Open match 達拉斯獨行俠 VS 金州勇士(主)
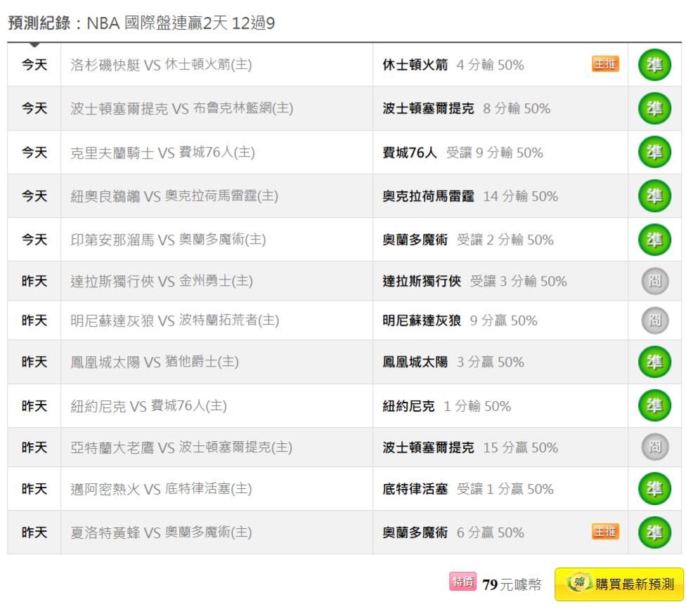The height and width of the screenshot is (616, 686). pos(162,281)
